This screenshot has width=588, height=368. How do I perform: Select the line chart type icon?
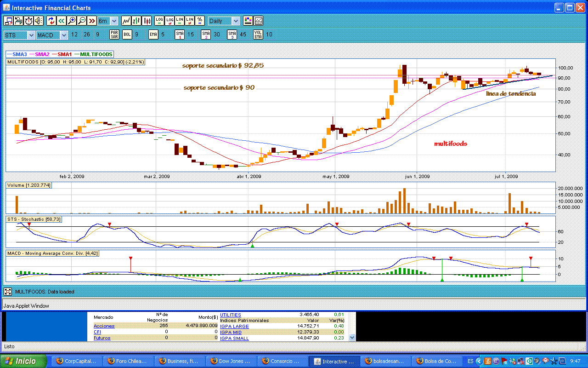[x=126, y=21]
